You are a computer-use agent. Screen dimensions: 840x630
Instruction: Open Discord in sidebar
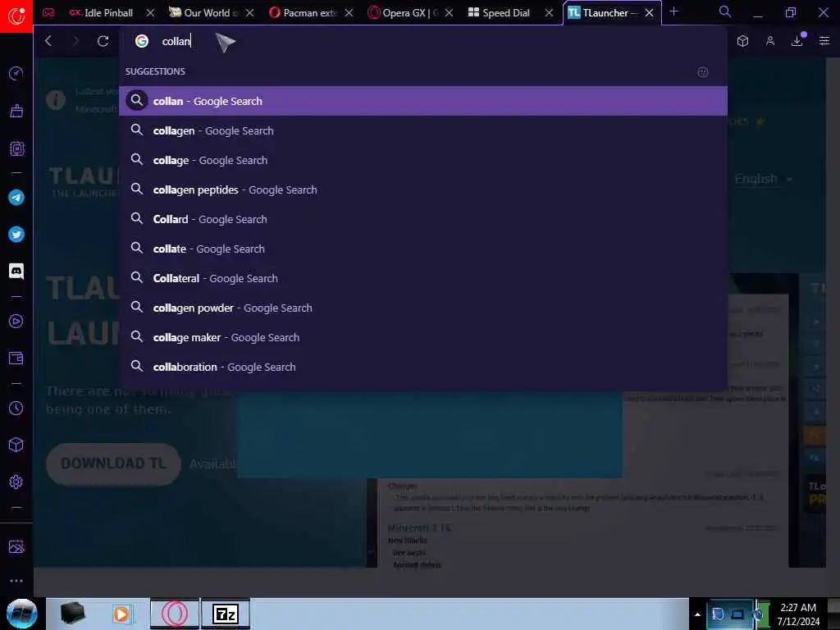coord(16,271)
